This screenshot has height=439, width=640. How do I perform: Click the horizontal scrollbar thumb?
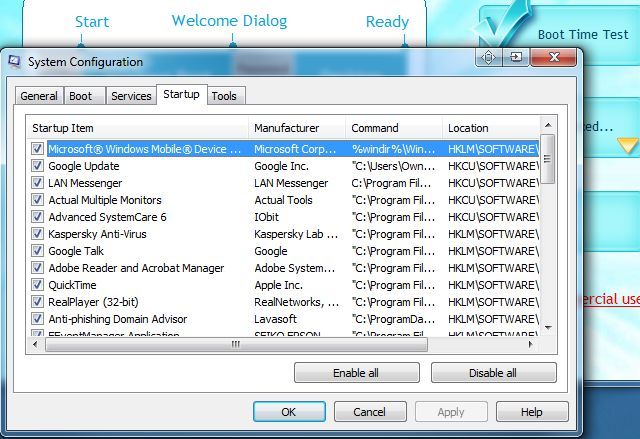[x=236, y=344]
